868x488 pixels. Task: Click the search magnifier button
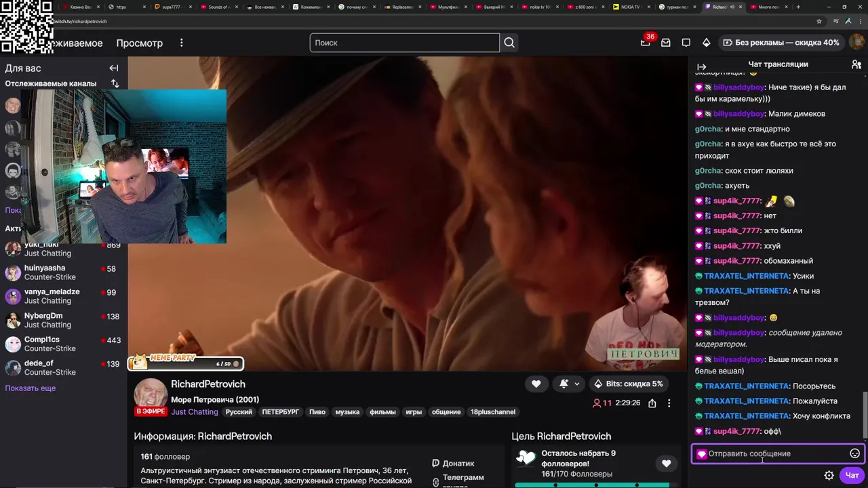509,43
